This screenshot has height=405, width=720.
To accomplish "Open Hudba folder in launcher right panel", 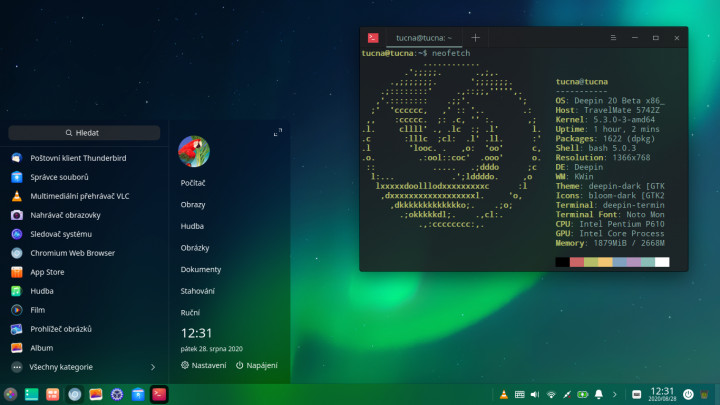I will (x=192, y=226).
